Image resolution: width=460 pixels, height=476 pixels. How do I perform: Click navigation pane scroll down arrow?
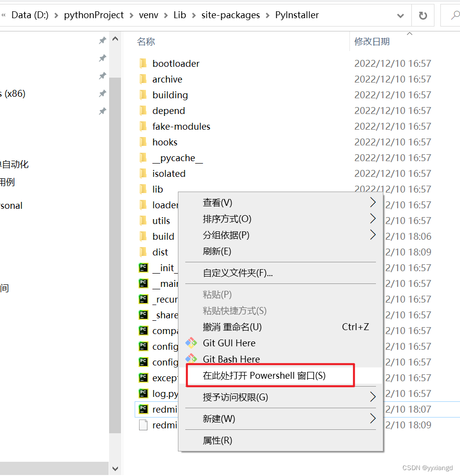(115, 469)
